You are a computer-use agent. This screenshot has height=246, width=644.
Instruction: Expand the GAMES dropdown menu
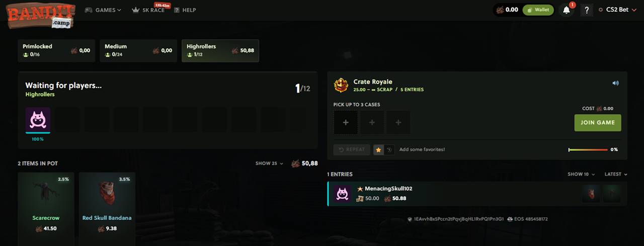coord(103,10)
